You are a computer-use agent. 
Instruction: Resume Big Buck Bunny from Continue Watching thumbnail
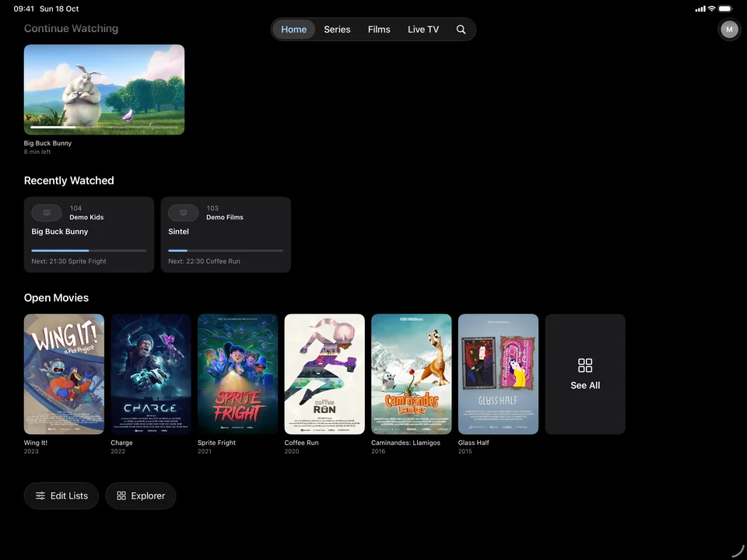[x=104, y=89]
